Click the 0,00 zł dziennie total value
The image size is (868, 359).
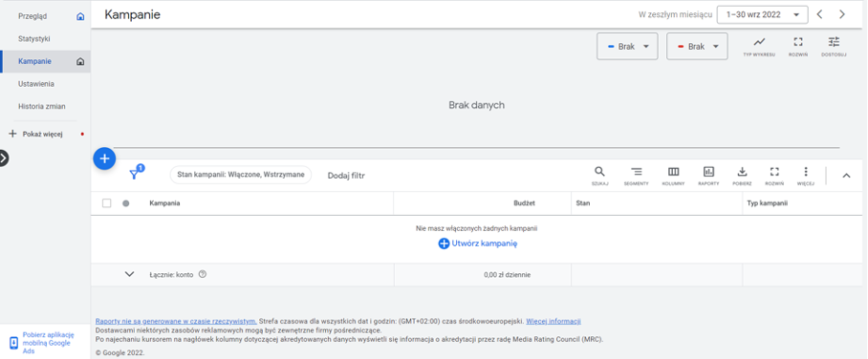coord(507,274)
